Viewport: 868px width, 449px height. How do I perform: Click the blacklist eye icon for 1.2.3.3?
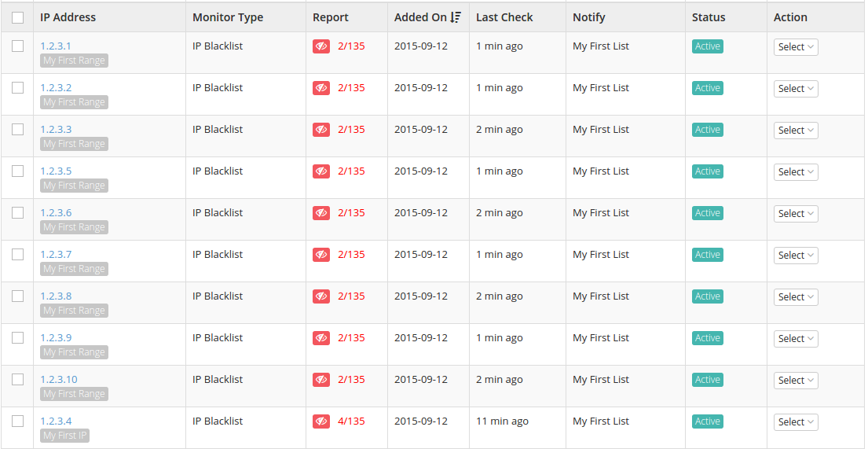pos(321,131)
